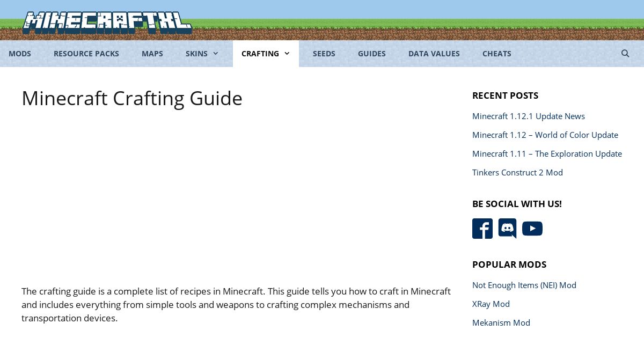Open Guides menu item
The image size is (644, 338).
point(372,54)
